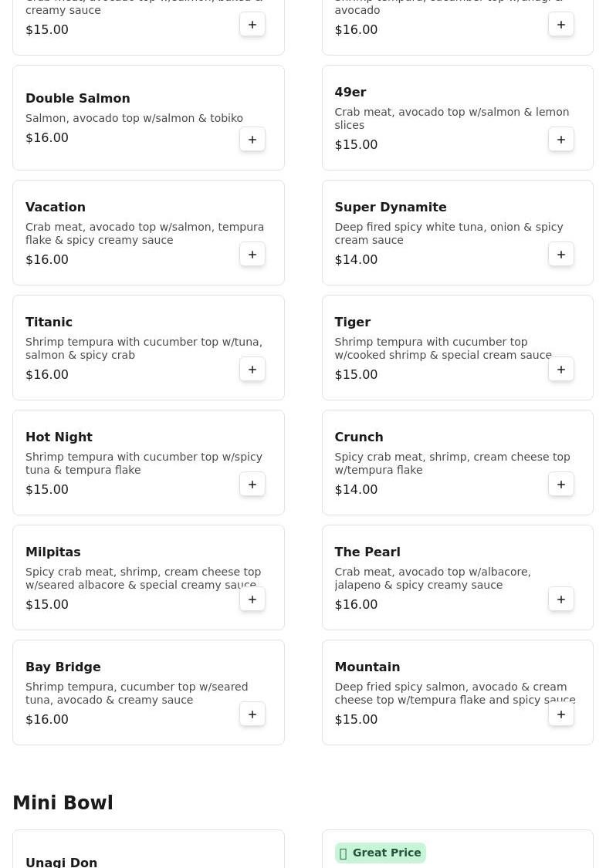Add Titanic roll to order
The width and height of the screenshot is (606, 868).
tap(252, 370)
